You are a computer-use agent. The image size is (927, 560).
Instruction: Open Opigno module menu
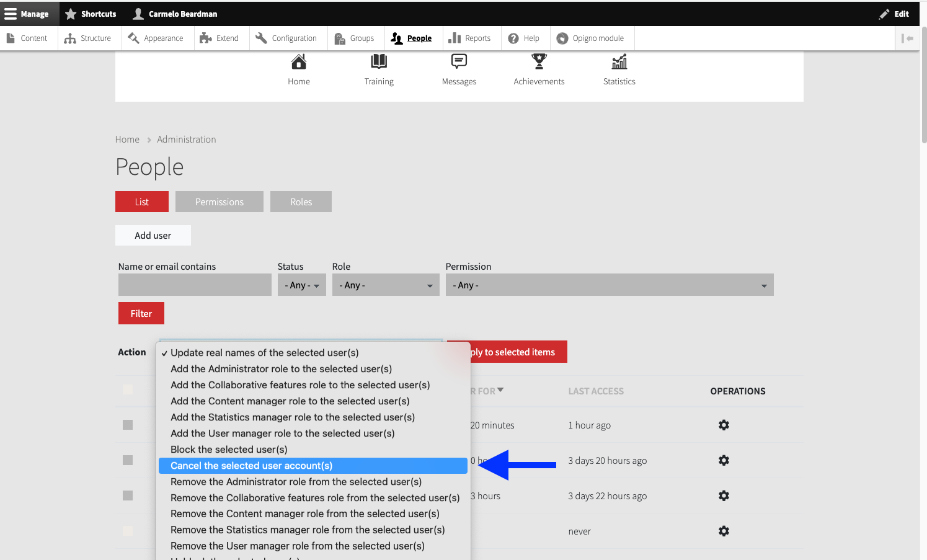tap(590, 38)
